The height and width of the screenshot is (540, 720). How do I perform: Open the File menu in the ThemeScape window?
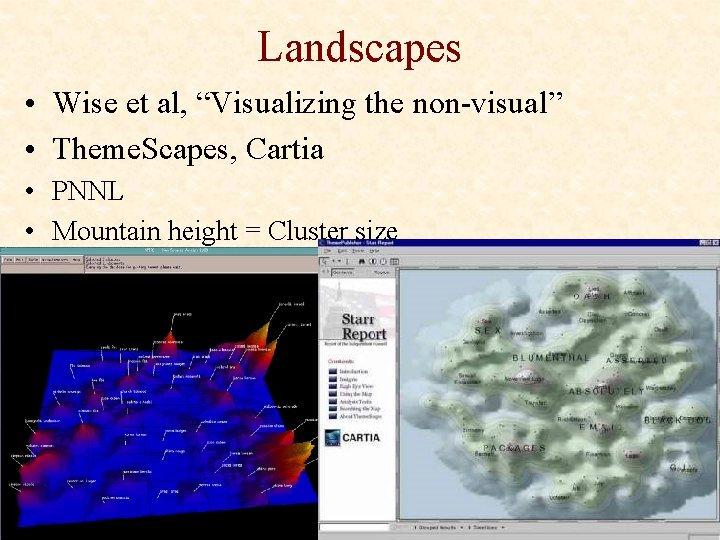point(8,260)
